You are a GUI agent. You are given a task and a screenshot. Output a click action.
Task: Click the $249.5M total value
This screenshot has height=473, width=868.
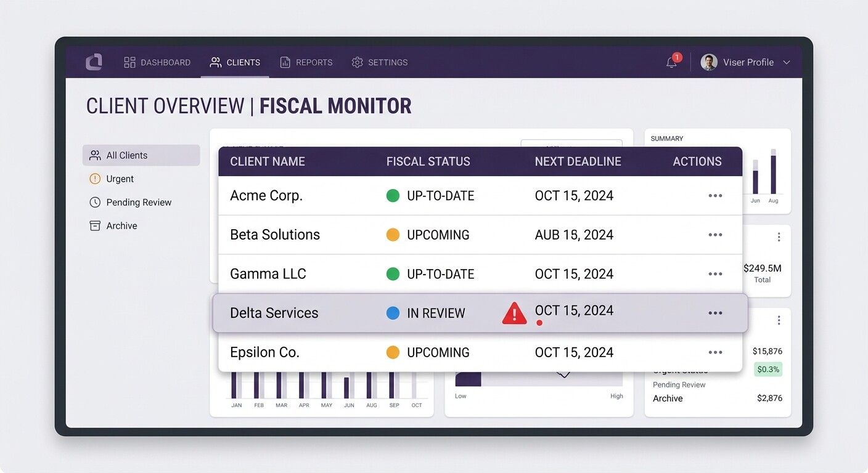pos(763,268)
